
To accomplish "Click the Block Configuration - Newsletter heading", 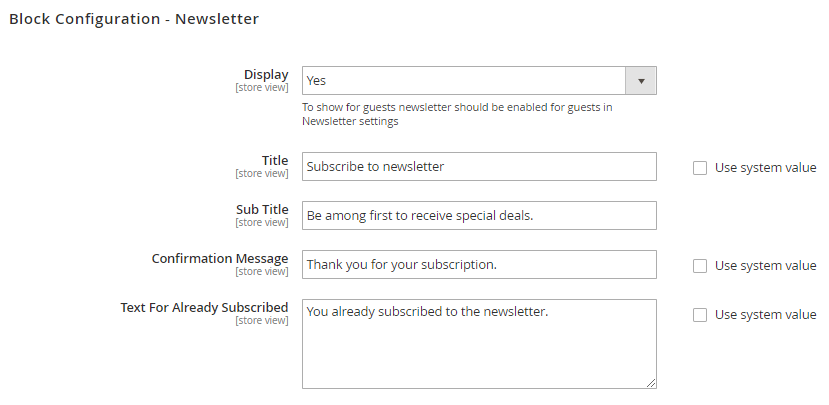I will [x=134, y=19].
